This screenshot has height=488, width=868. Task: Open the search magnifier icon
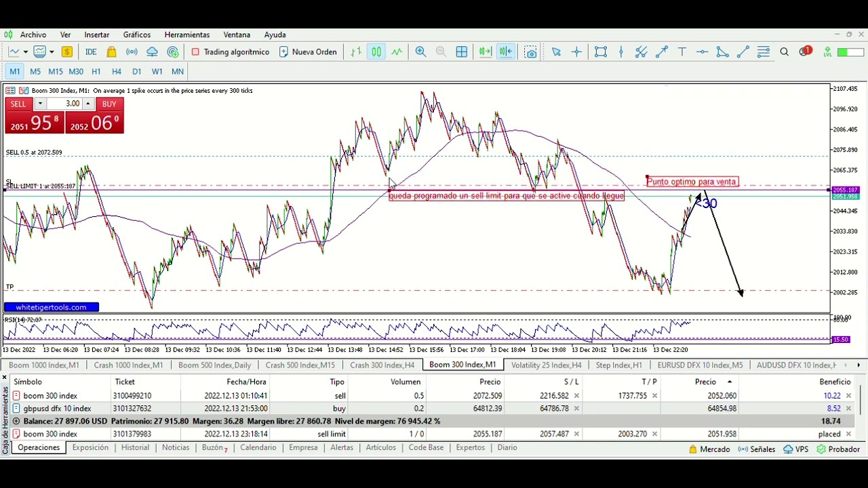point(785,52)
